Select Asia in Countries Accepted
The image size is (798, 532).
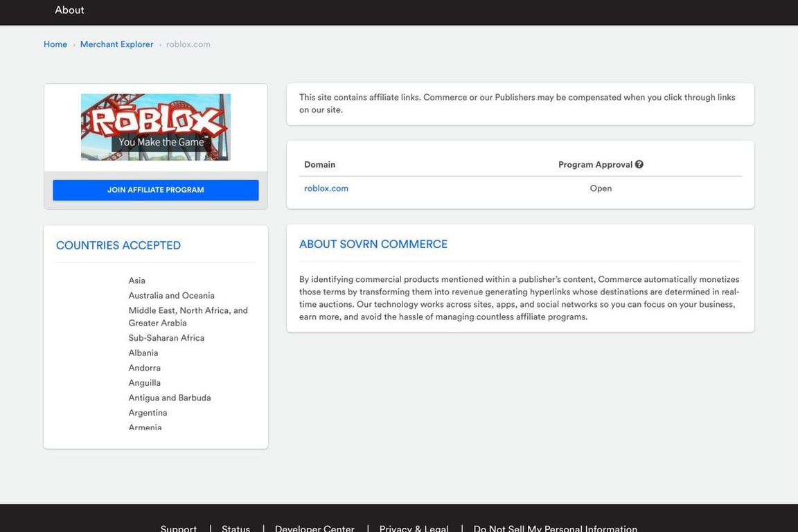tap(136, 280)
